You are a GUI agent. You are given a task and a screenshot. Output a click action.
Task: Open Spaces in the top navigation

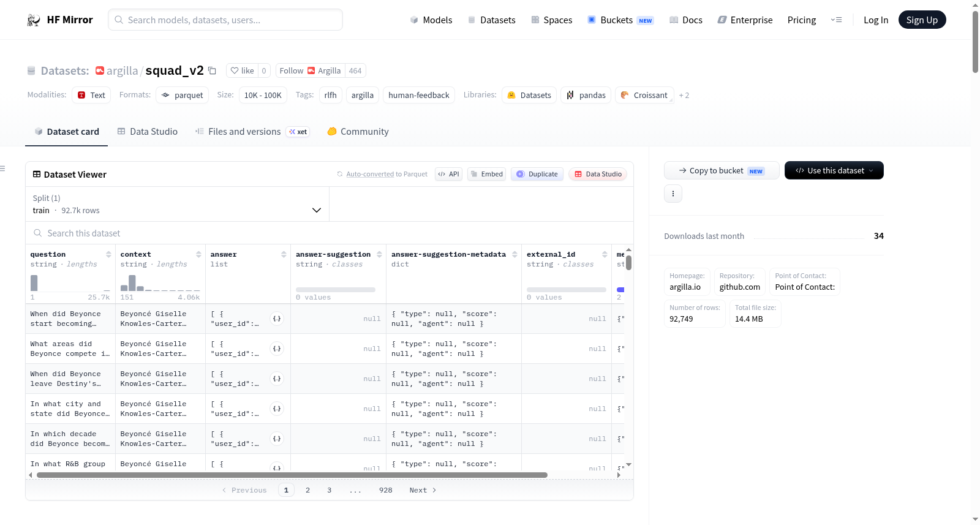551,20
